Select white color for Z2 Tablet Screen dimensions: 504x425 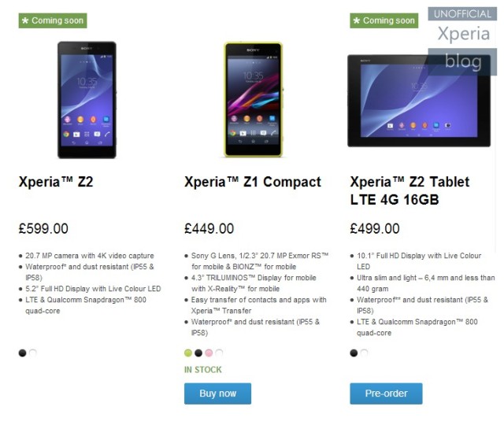click(364, 353)
